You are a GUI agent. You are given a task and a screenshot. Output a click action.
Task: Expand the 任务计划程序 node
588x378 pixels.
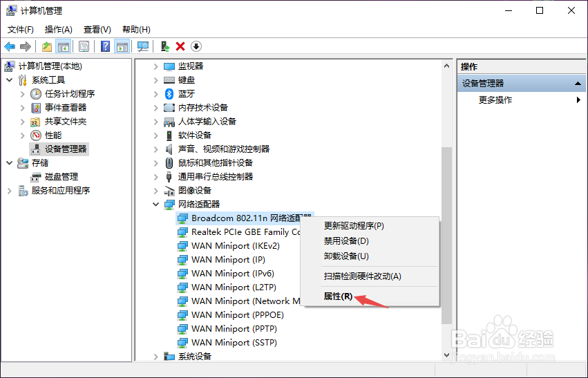click(23, 94)
